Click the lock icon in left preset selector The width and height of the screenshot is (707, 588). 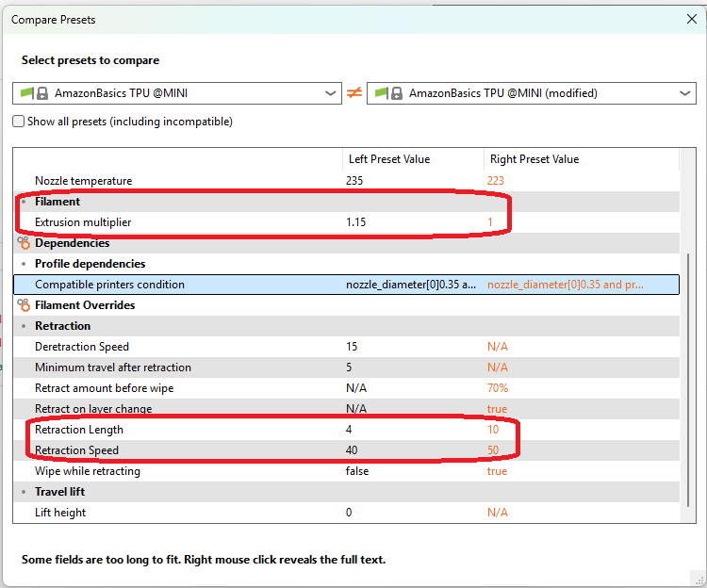[42, 93]
